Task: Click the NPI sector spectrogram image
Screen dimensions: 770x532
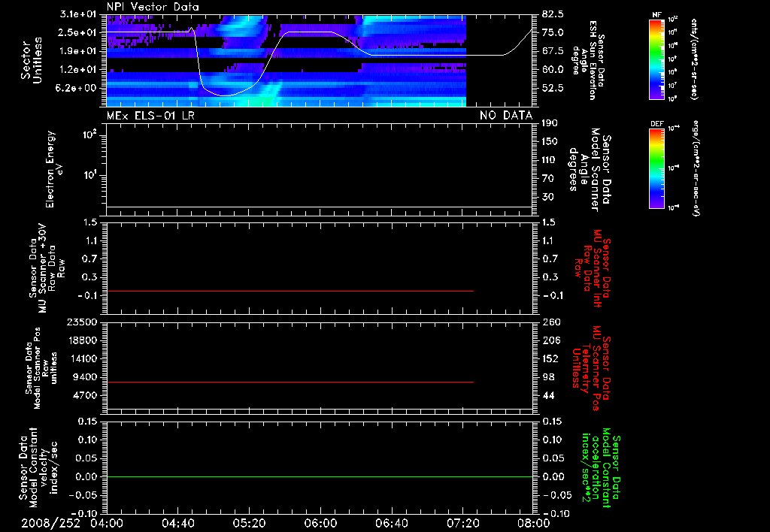Action: (286, 61)
